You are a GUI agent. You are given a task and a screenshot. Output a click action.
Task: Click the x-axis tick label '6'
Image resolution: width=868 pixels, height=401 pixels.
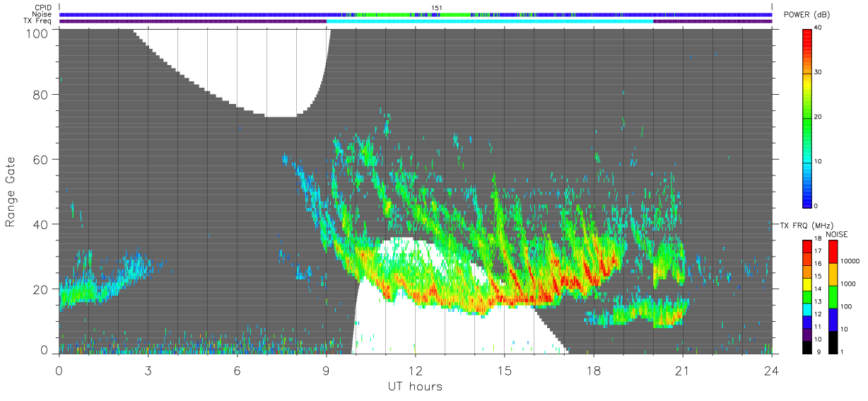[x=237, y=369]
